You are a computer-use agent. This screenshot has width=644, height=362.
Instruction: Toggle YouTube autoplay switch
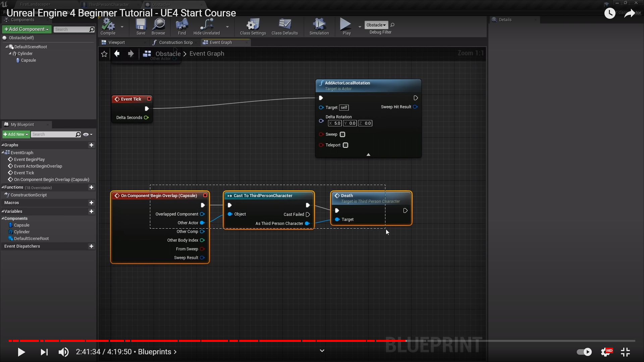[x=584, y=352]
